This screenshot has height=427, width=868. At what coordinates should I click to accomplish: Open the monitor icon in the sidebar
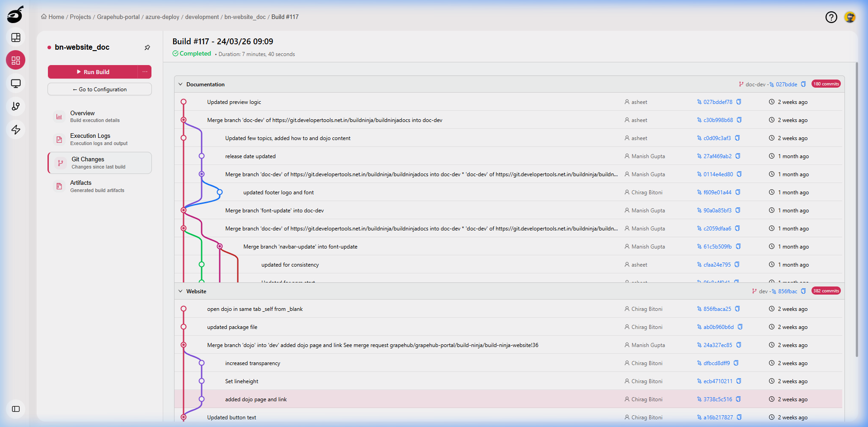tap(16, 84)
